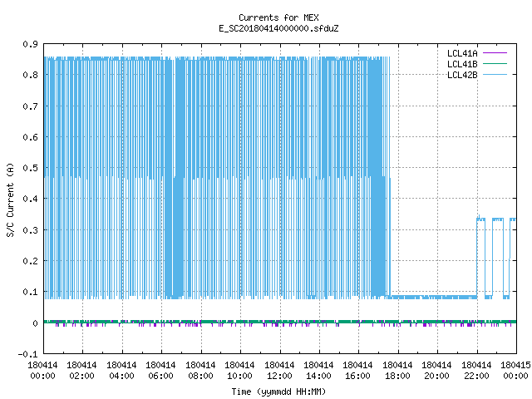Viewport: 532px width, 399px height.
Task: Click the y-axis tick label '0.2'
Action: pos(31,261)
